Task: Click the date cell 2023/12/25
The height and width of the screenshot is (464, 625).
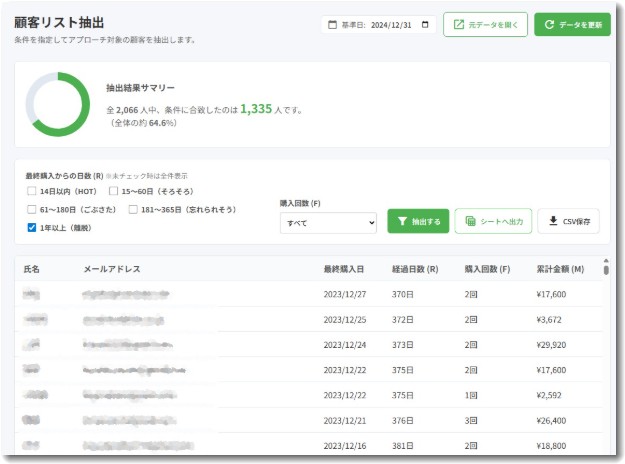Action: coord(345,320)
